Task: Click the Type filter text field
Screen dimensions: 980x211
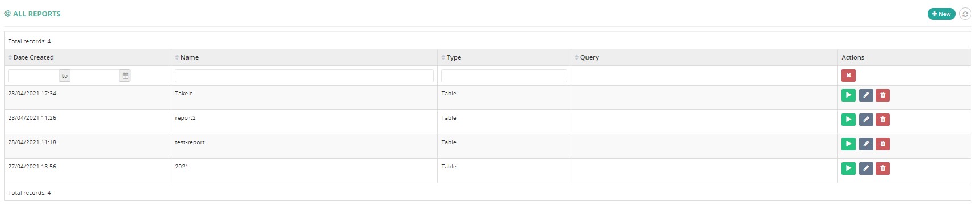Action: pyautogui.click(x=504, y=75)
